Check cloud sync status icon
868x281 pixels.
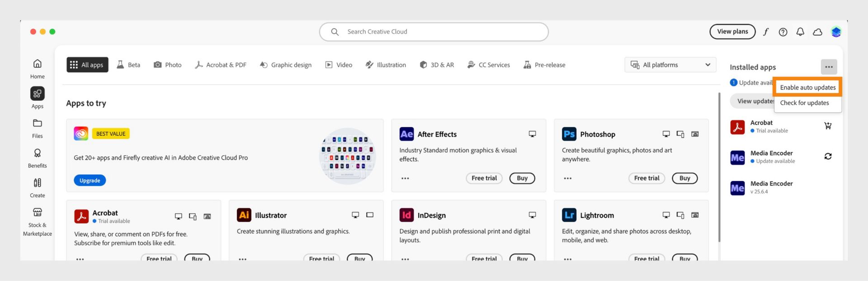tap(817, 32)
